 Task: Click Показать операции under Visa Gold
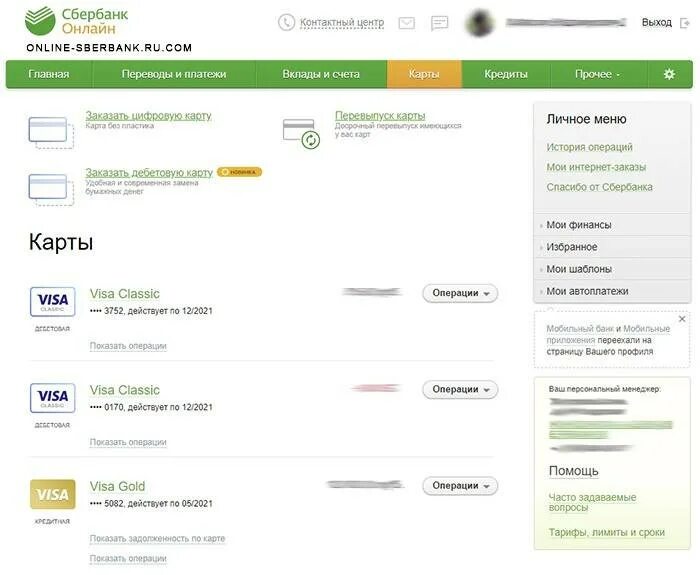(x=128, y=558)
